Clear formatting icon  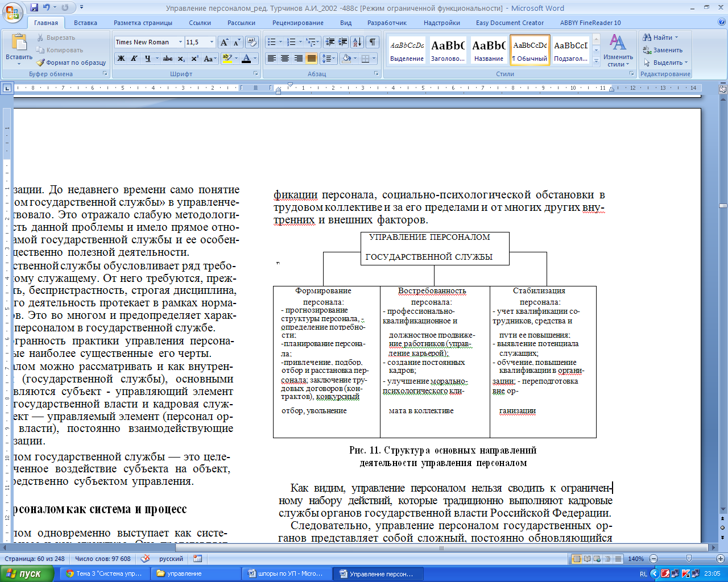click(252, 42)
